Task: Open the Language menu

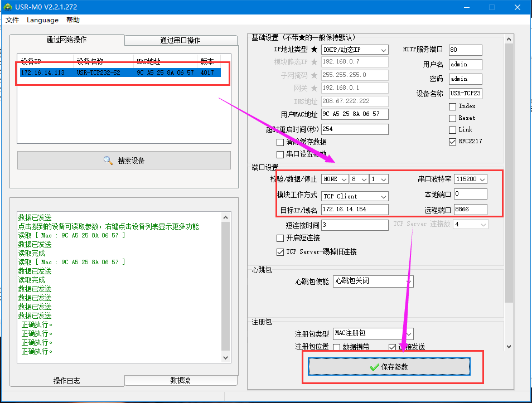Action: [42, 20]
